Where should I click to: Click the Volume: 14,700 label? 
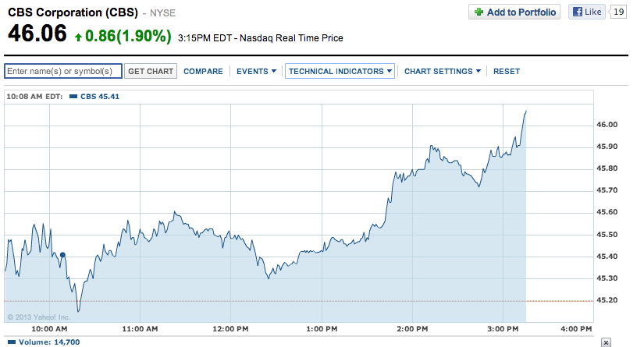tap(49, 342)
